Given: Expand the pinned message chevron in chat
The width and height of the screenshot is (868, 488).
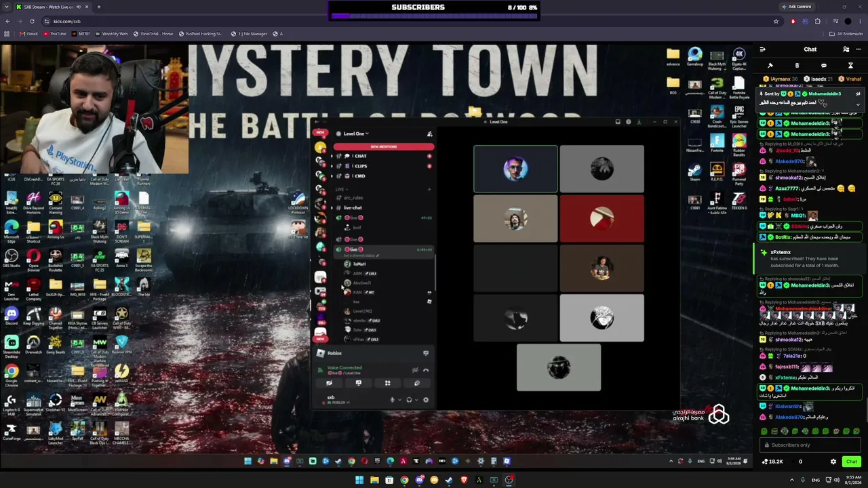Looking at the screenshot, I should tap(858, 104).
